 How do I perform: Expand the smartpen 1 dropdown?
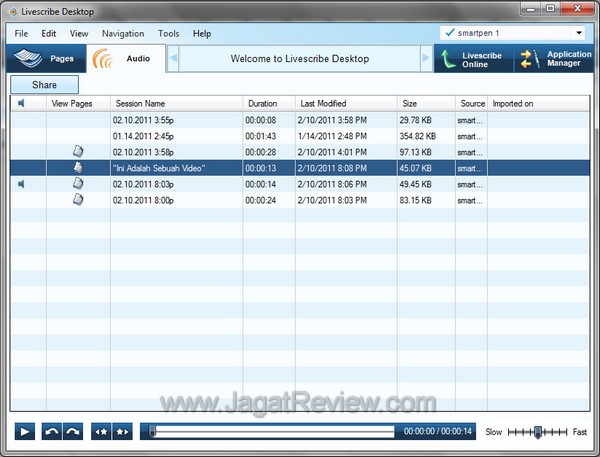[x=582, y=33]
